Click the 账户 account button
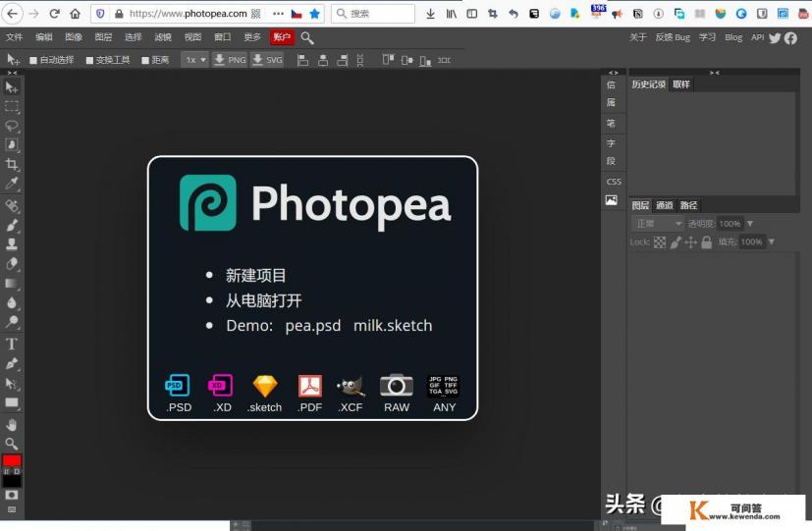 (282, 37)
